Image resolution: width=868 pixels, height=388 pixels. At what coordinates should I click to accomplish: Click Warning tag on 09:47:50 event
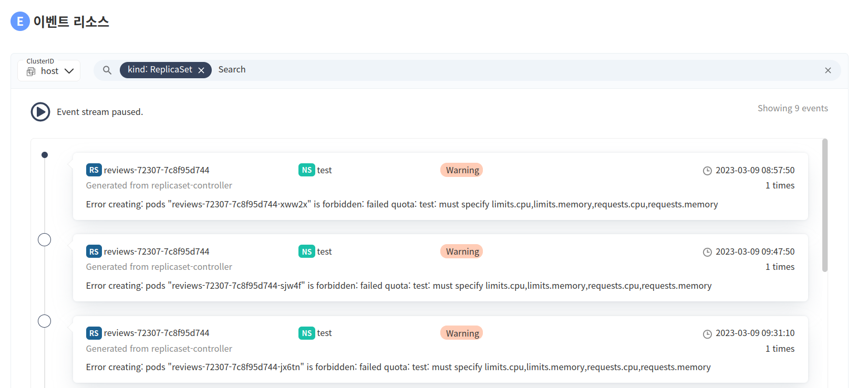pyautogui.click(x=462, y=251)
